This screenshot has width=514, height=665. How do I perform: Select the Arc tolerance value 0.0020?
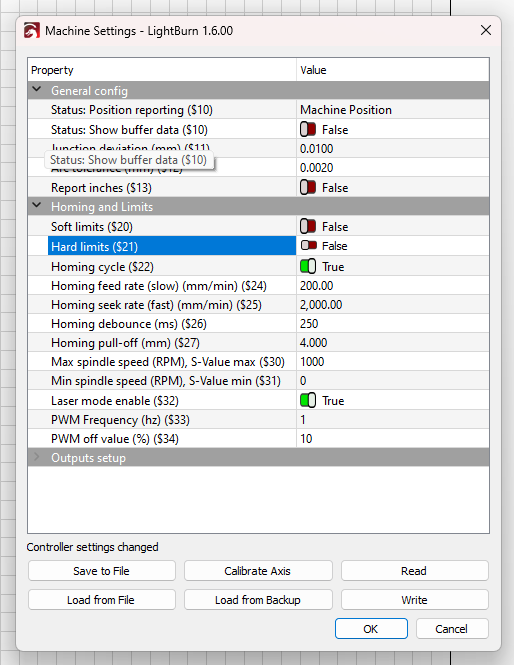(x=393, y=168)
